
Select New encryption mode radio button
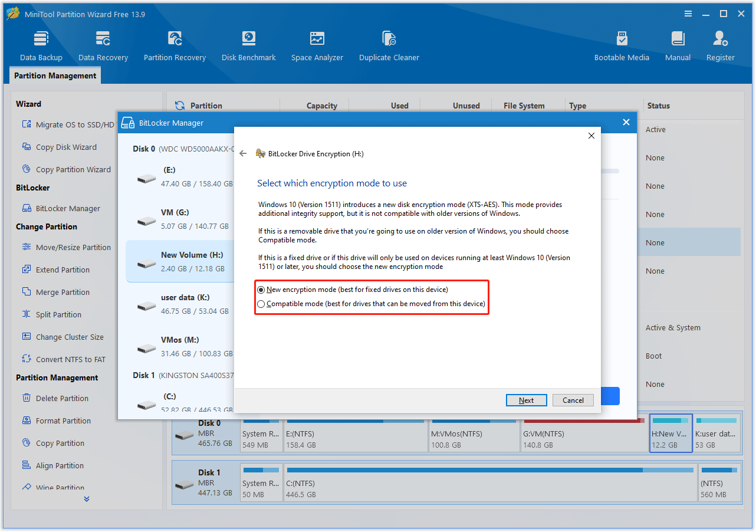pos(261,290)
